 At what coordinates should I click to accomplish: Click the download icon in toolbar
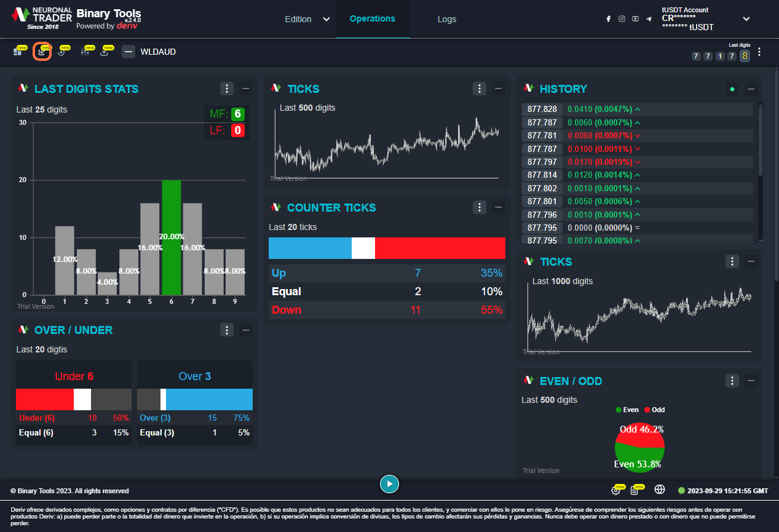(105, 52)
